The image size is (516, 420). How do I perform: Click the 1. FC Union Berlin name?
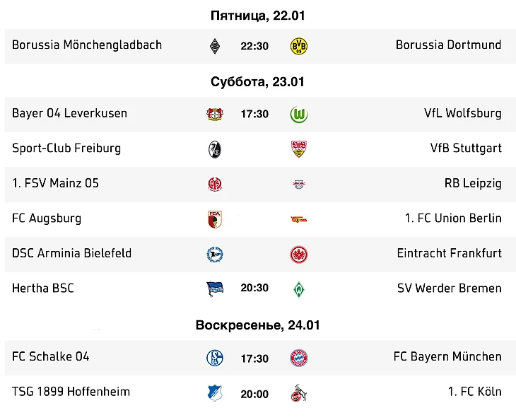453,218
